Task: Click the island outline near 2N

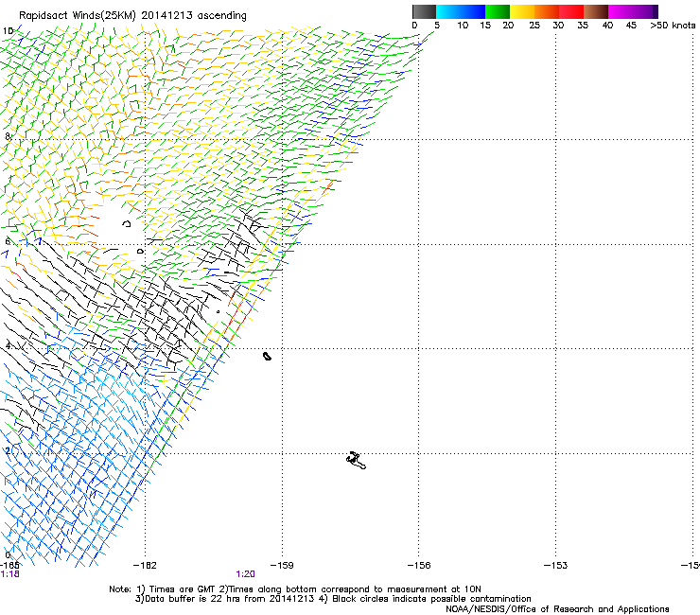Action: (x=356, y=461)
